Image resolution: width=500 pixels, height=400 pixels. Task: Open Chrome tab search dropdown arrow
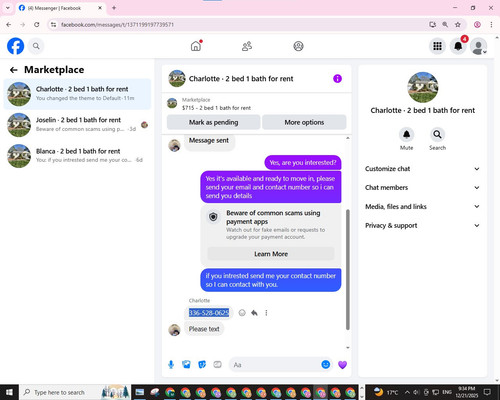point(8,8)
